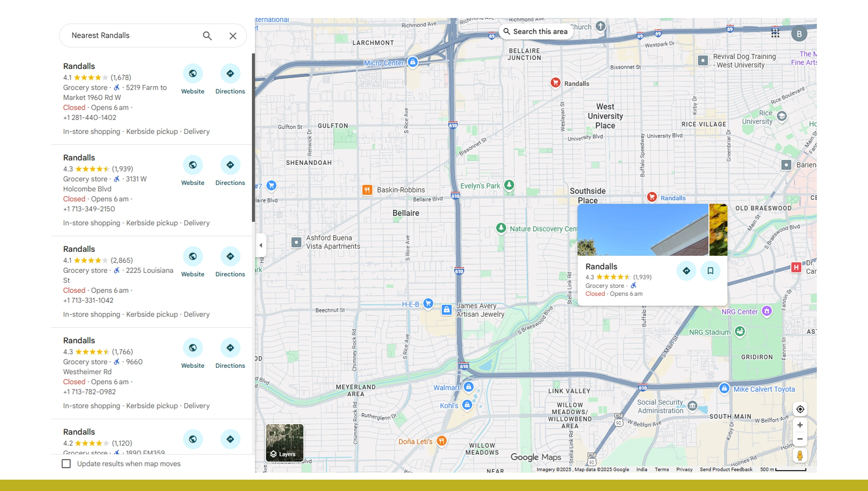868x491 pixels.
Task: Expand the Google apps grid menu
Action: coord(775,33)
